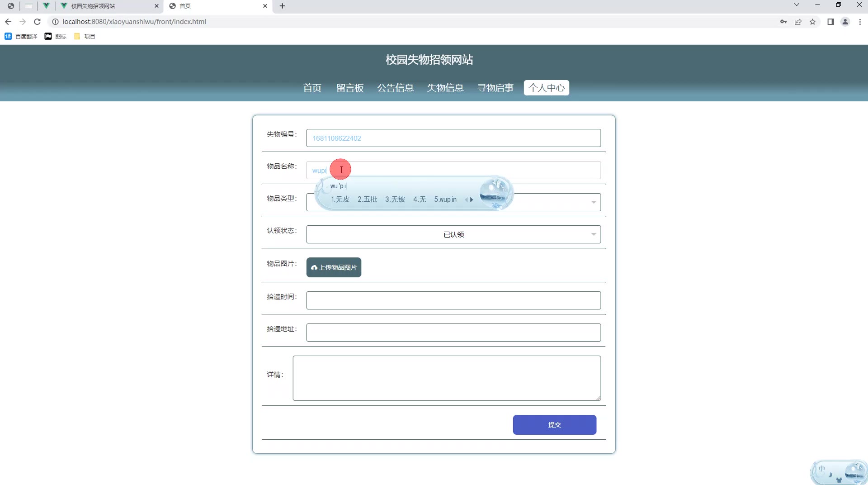868x485 pixels.
Task: Click the 上传物品图片 upload button
Action: pyautogui.click(x=334, y=267)
